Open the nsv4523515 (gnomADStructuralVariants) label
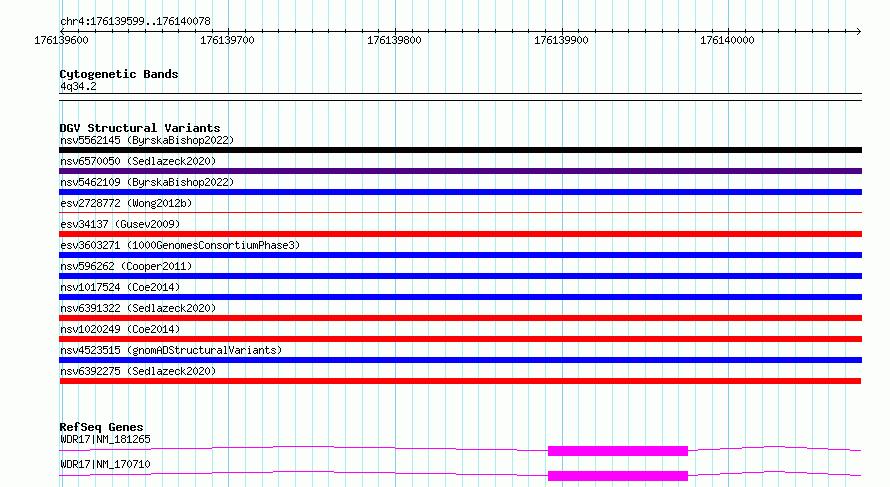The width and height of the screenshot is (890, 487). (171, 350)
